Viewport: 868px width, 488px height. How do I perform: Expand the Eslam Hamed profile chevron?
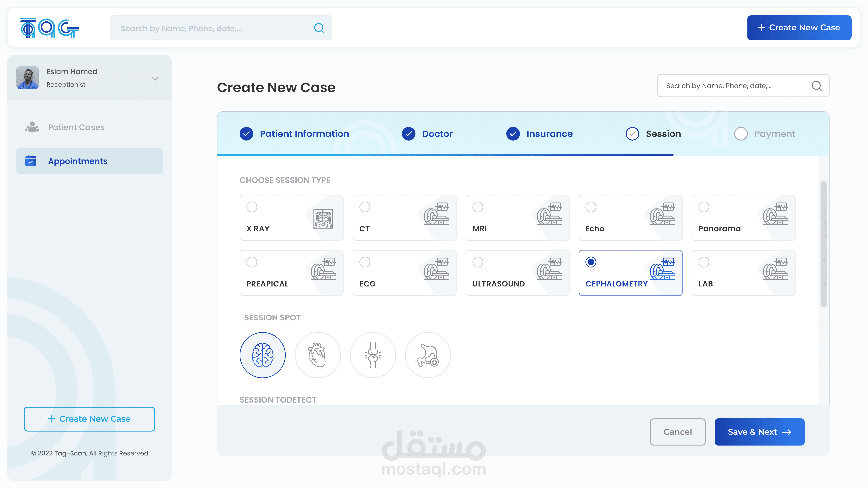pos(155,78)
